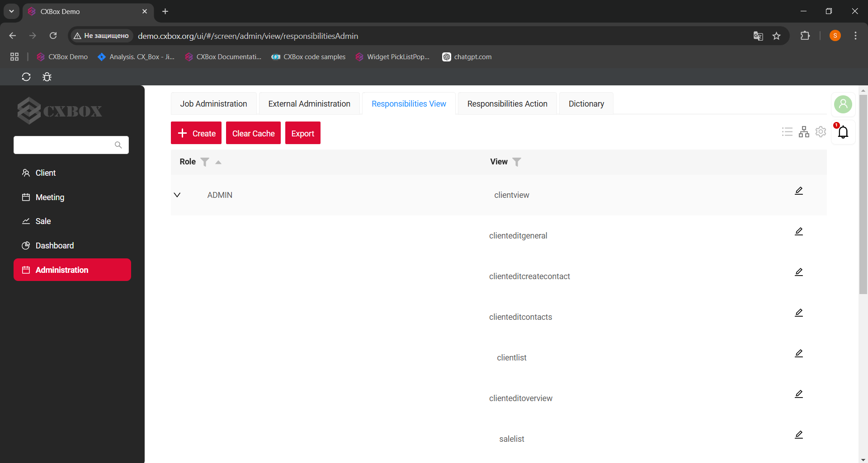
Task: Collapse the ADMIN role group
Action: pos(177,195)
